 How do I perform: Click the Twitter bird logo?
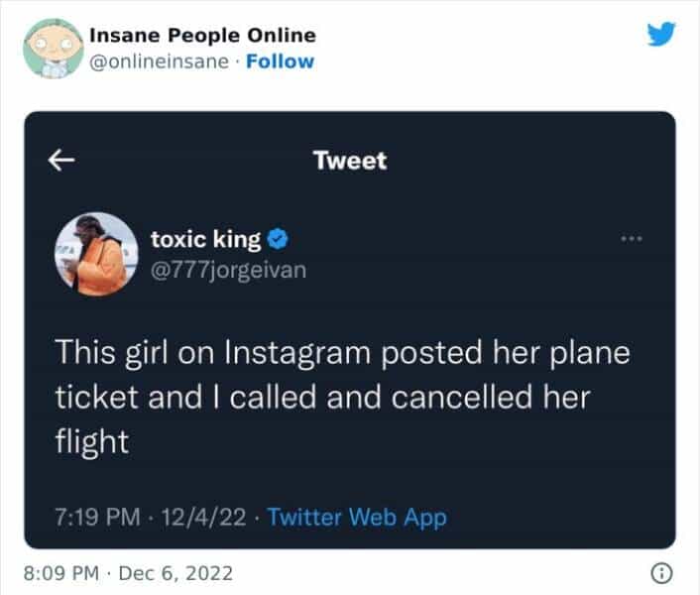coord(660,36)
